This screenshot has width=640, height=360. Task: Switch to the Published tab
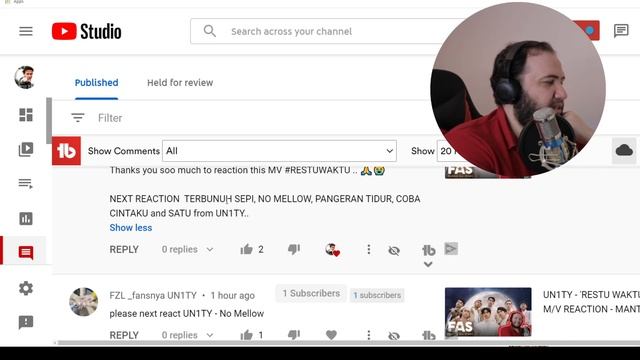click(x=96, y=83)
